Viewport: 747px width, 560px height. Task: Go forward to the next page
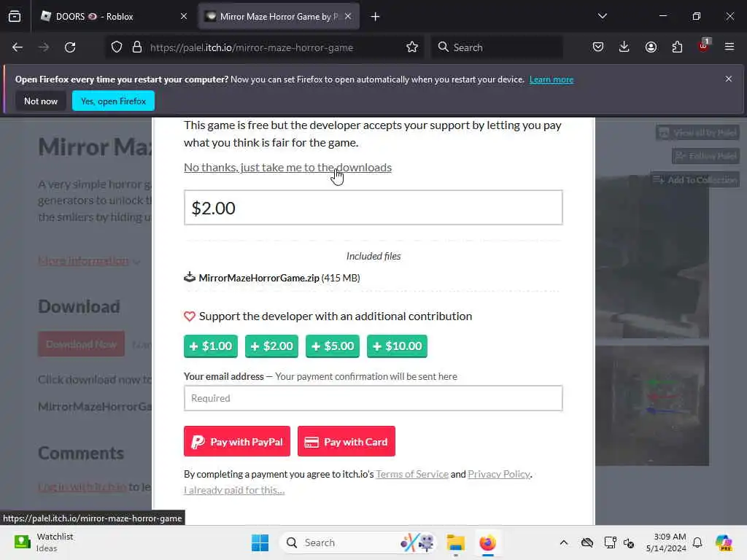44,47
